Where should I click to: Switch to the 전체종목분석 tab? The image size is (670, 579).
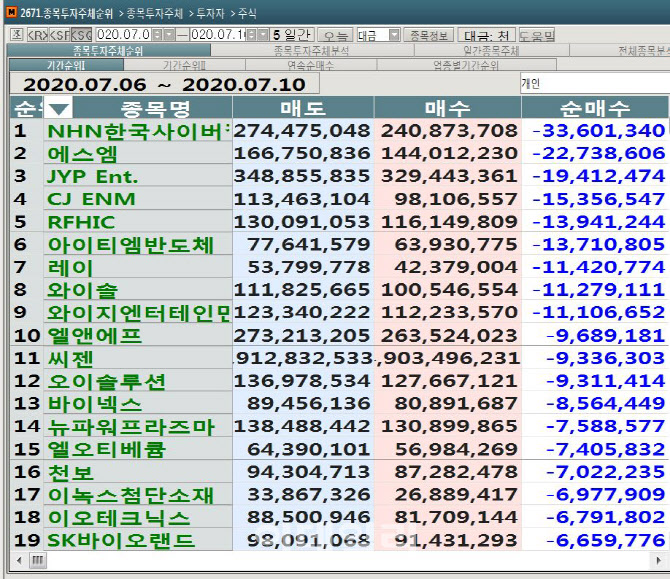620,51
